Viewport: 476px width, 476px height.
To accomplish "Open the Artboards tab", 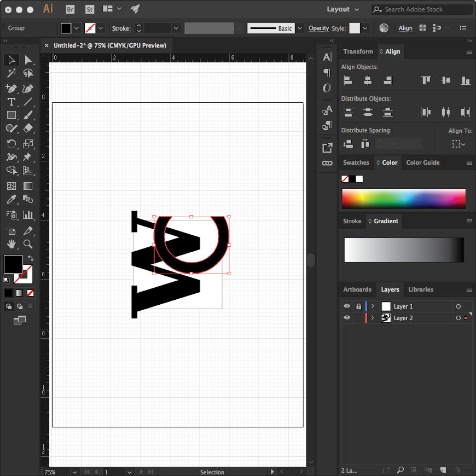I will pos(357,289).
